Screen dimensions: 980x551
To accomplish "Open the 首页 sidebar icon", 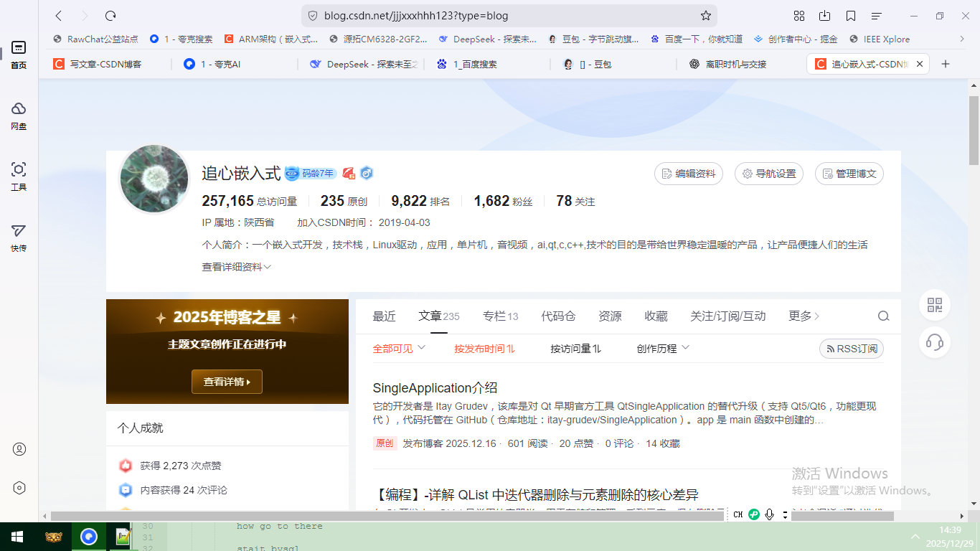I will tap(19, 55).
